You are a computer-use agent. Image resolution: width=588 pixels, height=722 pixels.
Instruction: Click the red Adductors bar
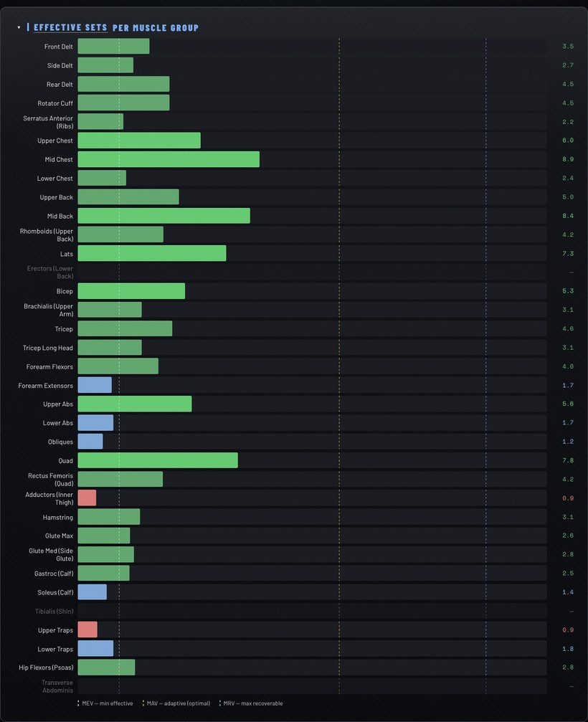coord(87,498)
